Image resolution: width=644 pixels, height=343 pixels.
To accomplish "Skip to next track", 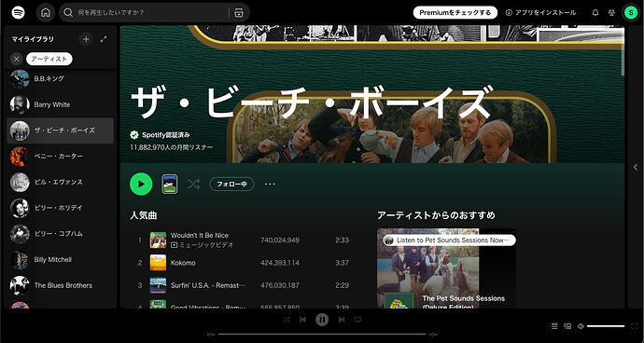I will coord(342,319).
